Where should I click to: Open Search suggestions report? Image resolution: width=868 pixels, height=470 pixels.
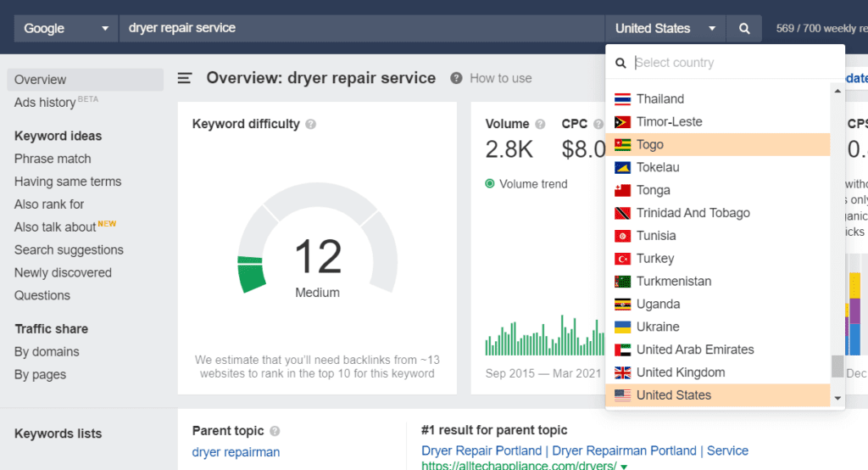(x=69, y=250)
